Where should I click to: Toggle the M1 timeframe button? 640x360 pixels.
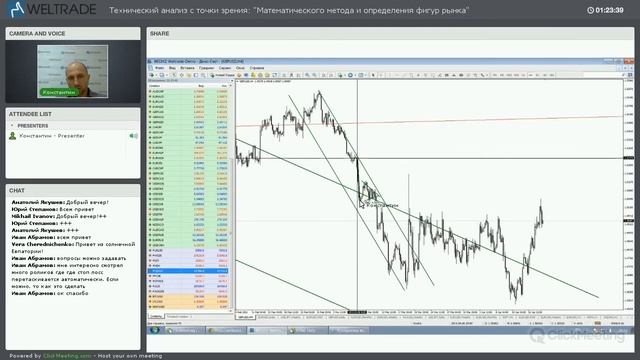[x=494, y=75]
